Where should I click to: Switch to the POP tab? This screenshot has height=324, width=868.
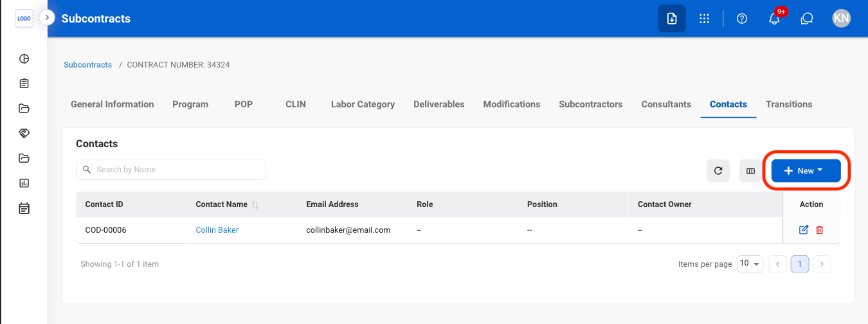244,104
